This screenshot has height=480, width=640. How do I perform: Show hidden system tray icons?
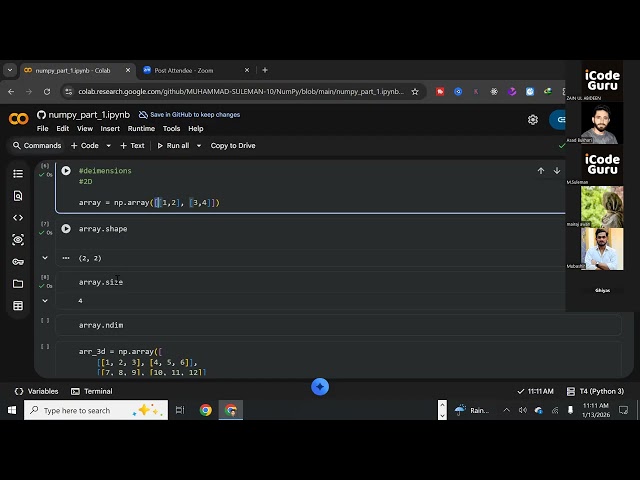507,410
